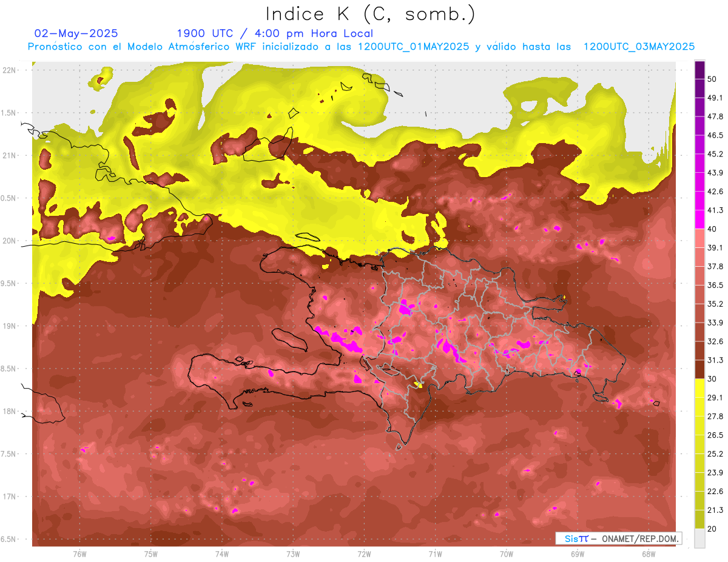Click the colorbar value 41.3
Viewport: 728px width, 562px height.
715,210
